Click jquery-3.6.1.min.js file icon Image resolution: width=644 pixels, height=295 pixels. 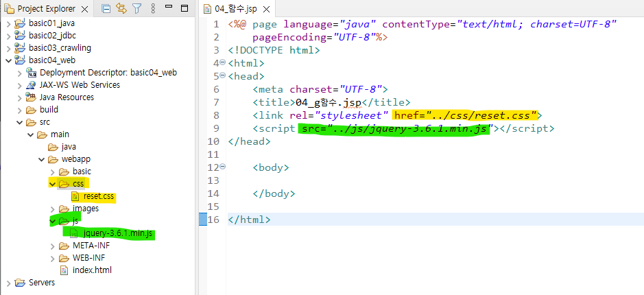click(74, 234)
